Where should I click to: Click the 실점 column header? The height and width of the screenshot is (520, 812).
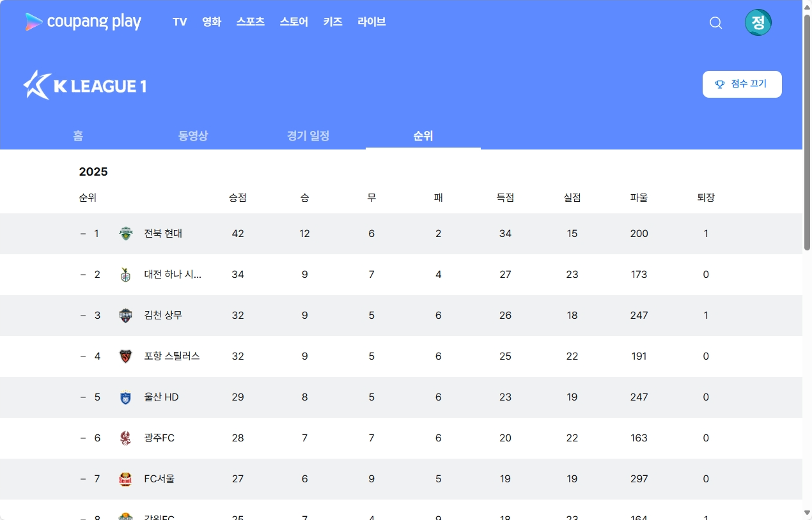click(x=572, y=198)
